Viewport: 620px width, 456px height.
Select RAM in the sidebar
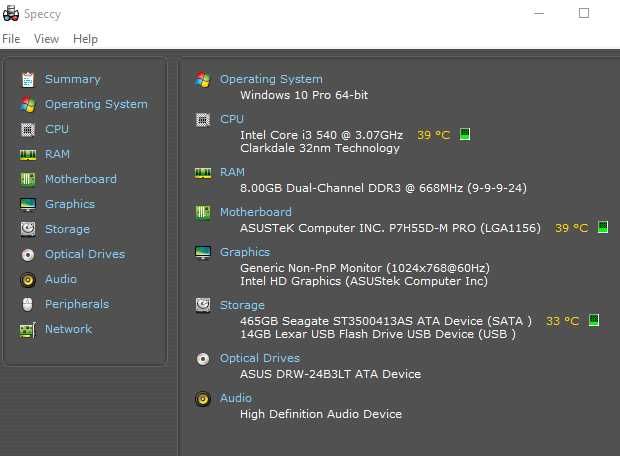57,154
